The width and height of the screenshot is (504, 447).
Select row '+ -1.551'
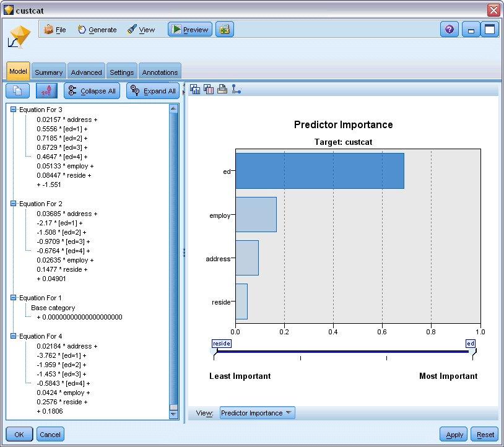(49, 184)
